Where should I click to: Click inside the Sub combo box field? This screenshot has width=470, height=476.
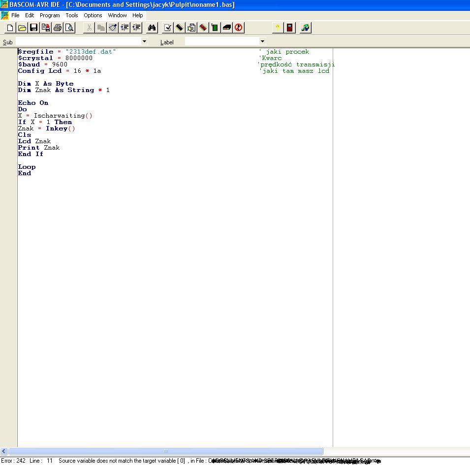[x=78, y=41]
